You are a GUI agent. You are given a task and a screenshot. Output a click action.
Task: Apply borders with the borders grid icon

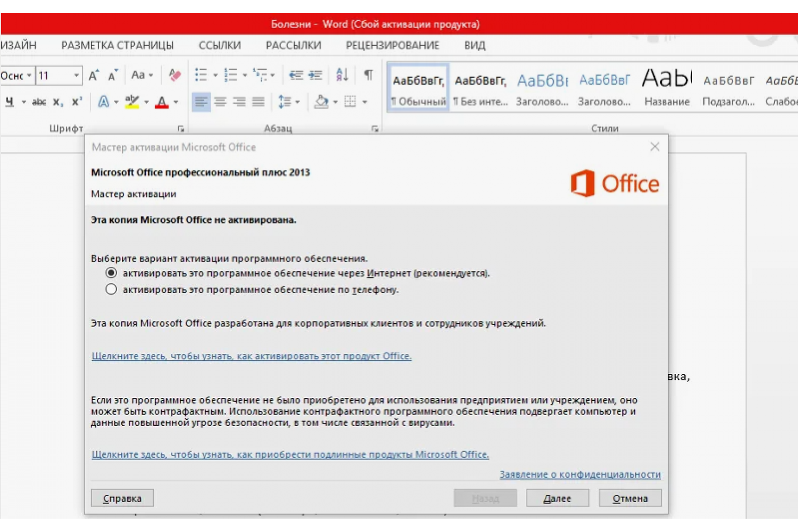[x=350, y=101]
